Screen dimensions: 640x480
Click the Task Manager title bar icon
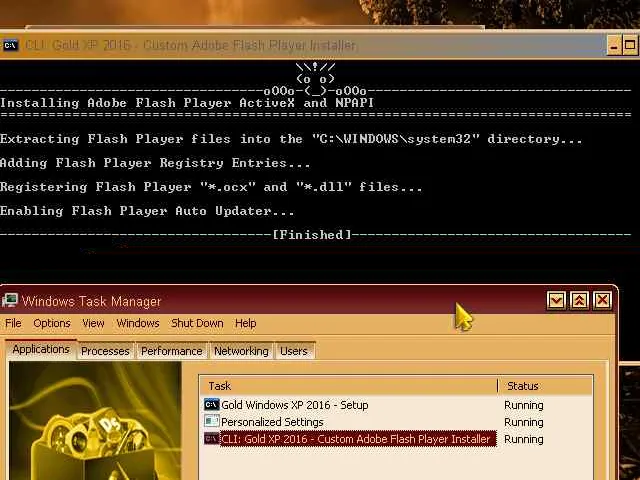point(10,301)
